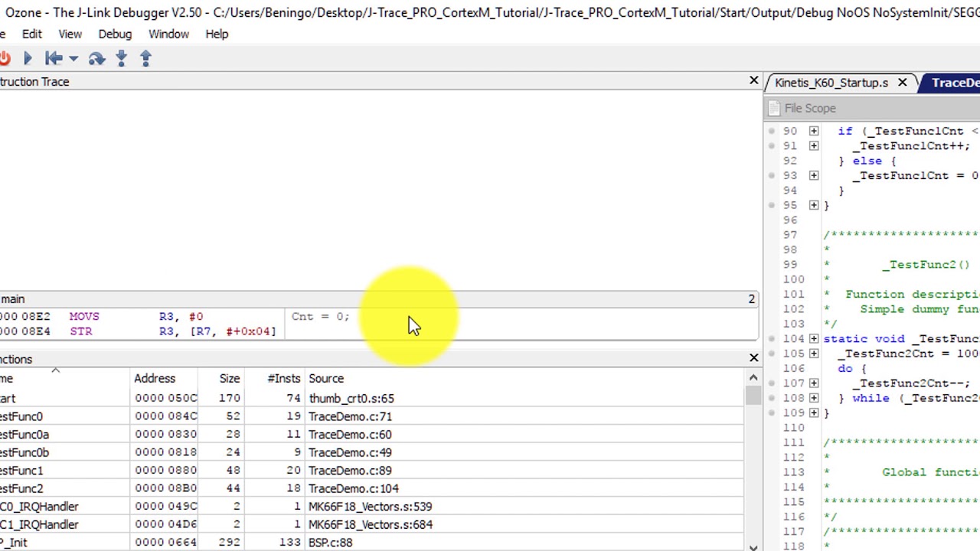Open the View menu

click(x=70, y=34)
